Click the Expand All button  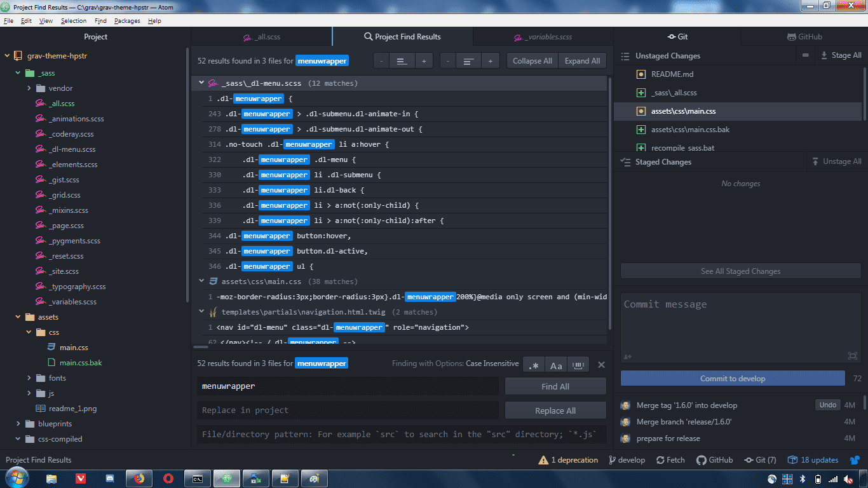(x=582, y=60)
